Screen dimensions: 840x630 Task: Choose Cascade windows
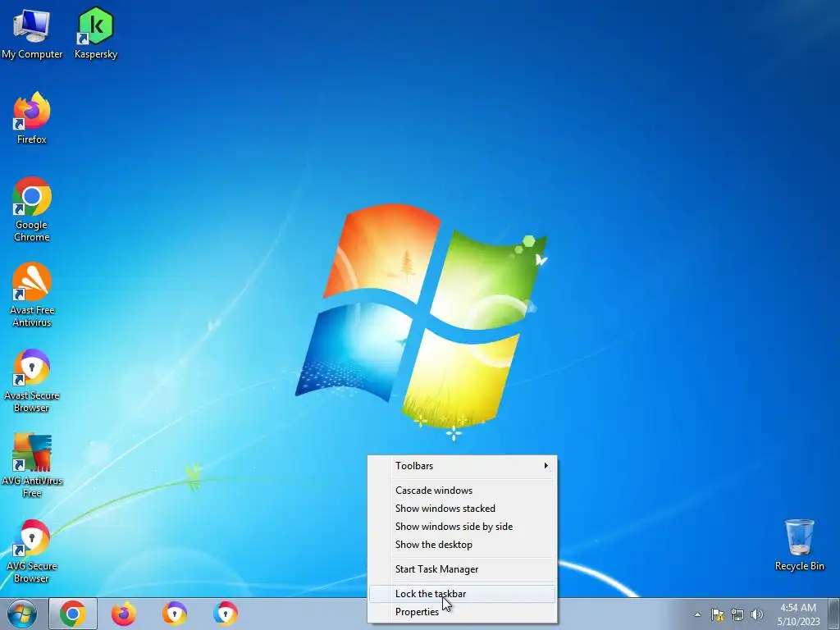(x=463, y=491)
